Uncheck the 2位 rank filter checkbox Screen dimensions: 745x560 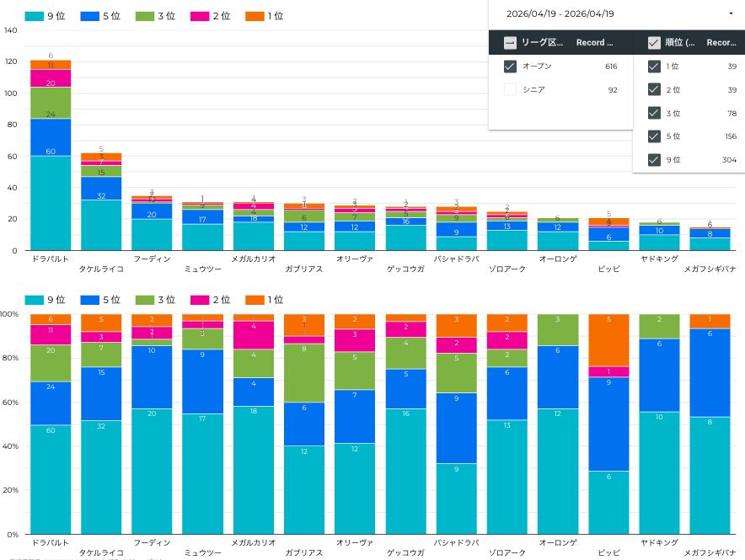coord(653,90)
